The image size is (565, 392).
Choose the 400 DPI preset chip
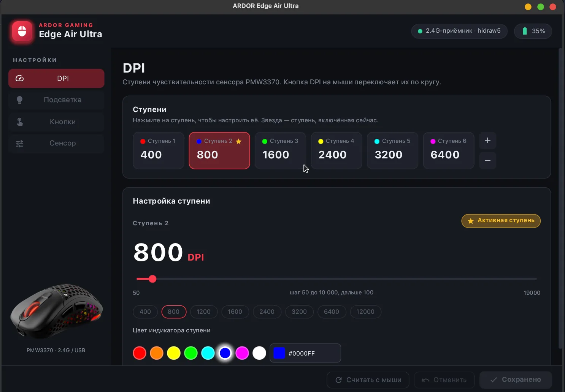145,312
